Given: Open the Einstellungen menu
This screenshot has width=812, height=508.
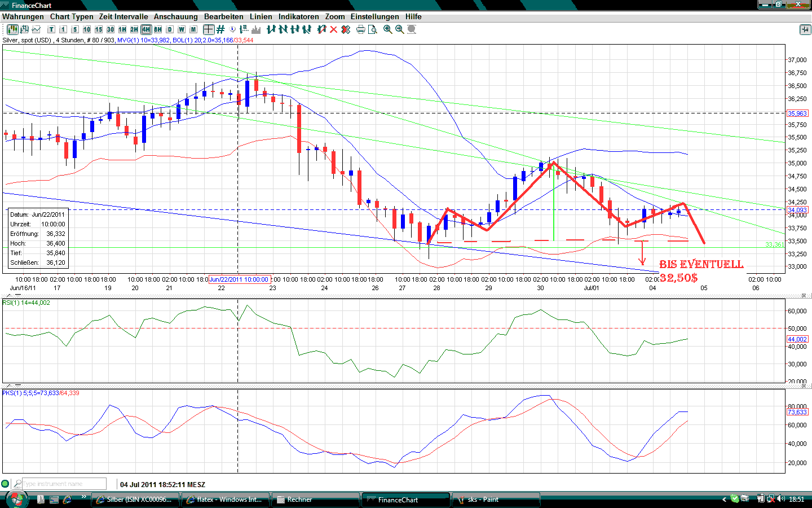Looking at the screenshot, I should tap(375, 17).
